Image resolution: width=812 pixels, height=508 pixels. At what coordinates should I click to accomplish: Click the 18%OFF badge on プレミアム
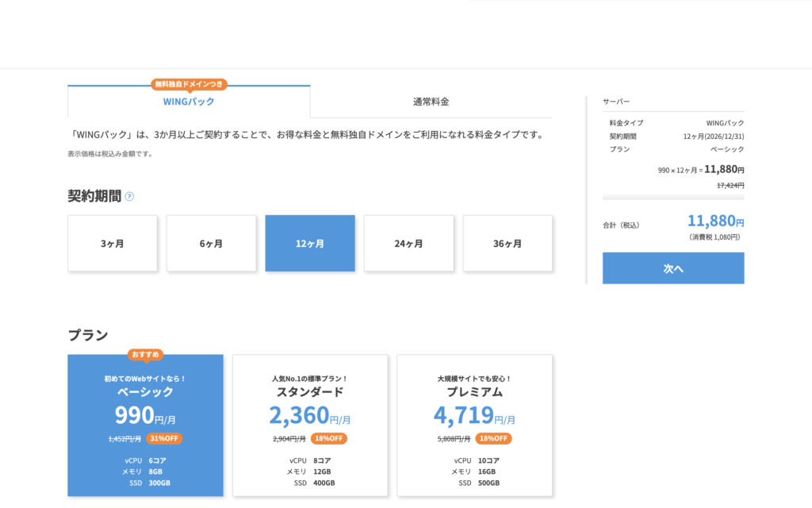493,438
